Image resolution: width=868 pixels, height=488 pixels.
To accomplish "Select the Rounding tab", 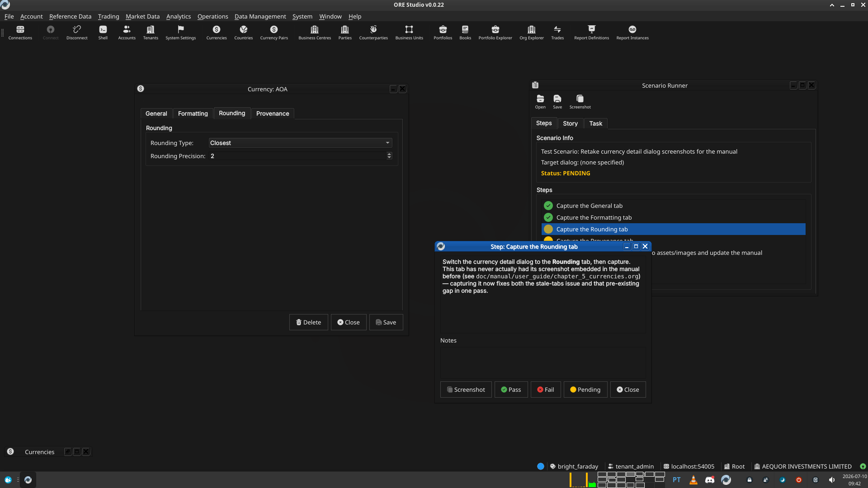I will tap(232, 113).
